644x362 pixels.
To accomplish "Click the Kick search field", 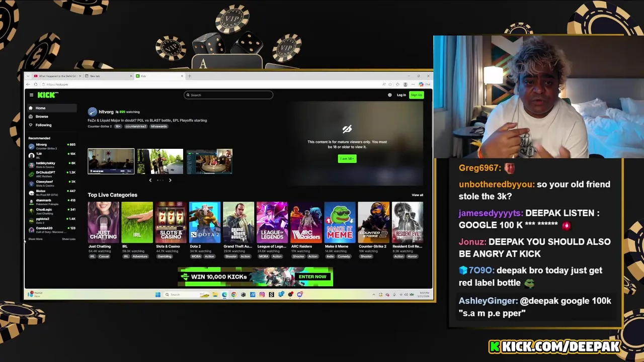I will click(228, 95).
